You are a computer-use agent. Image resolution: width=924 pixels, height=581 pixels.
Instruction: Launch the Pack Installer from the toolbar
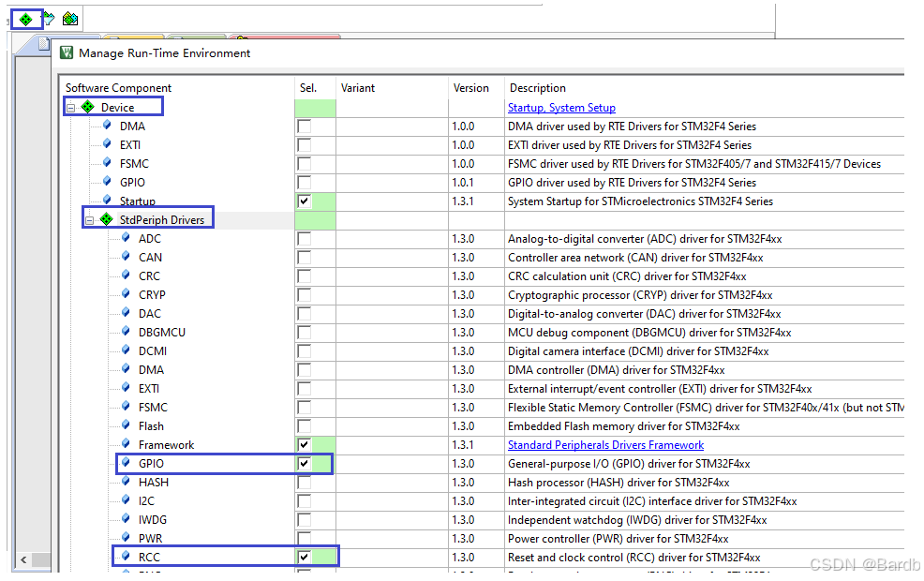70,19
